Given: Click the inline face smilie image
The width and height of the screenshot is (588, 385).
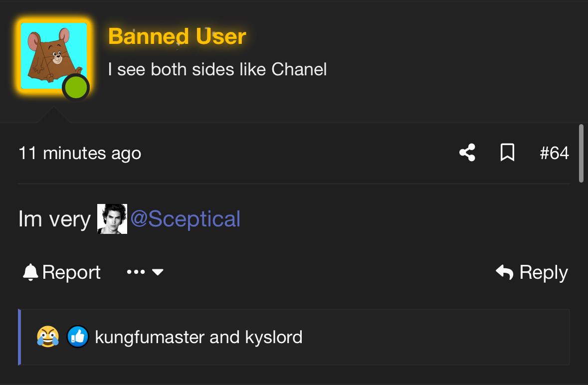Looking at the screenshot, I should coord(112,219).
